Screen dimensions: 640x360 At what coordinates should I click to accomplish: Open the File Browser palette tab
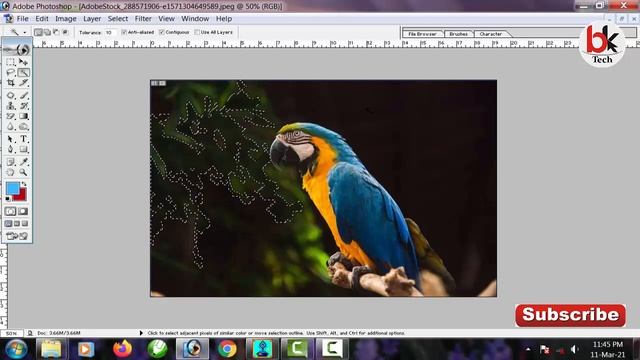pyautogui.click(x=422, y=34)
